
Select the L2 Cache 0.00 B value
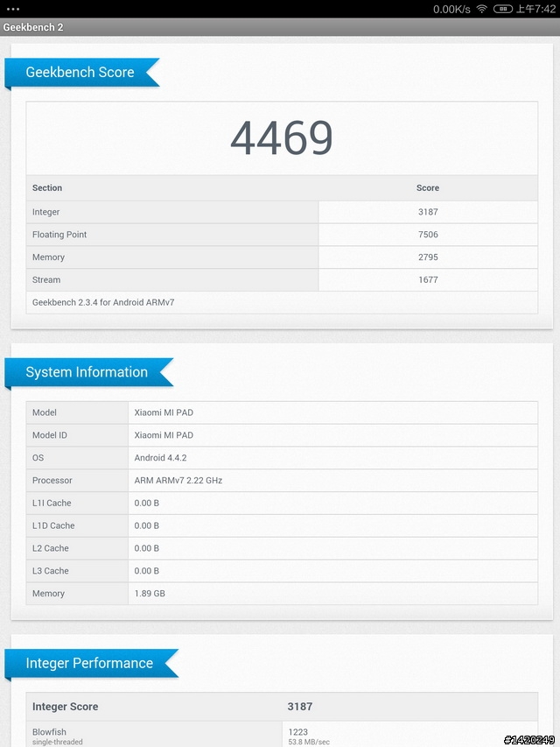147,548
